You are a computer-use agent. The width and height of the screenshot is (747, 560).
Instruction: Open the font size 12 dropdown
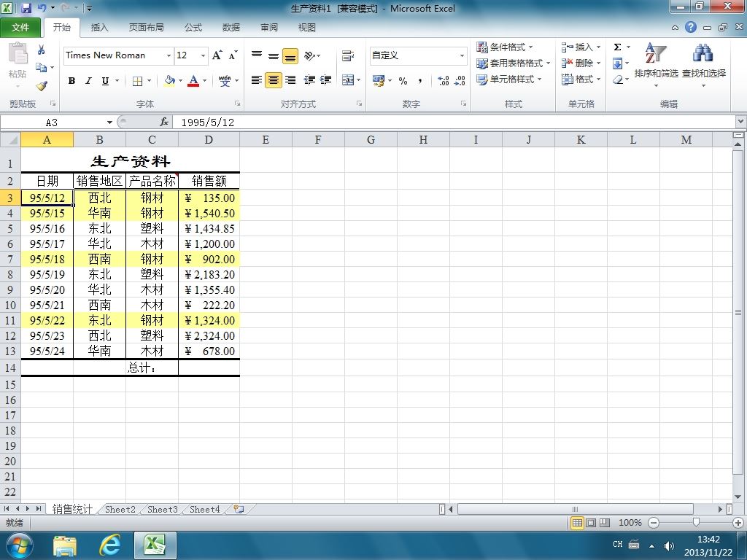pyautogui.click(x=203, y=55)
